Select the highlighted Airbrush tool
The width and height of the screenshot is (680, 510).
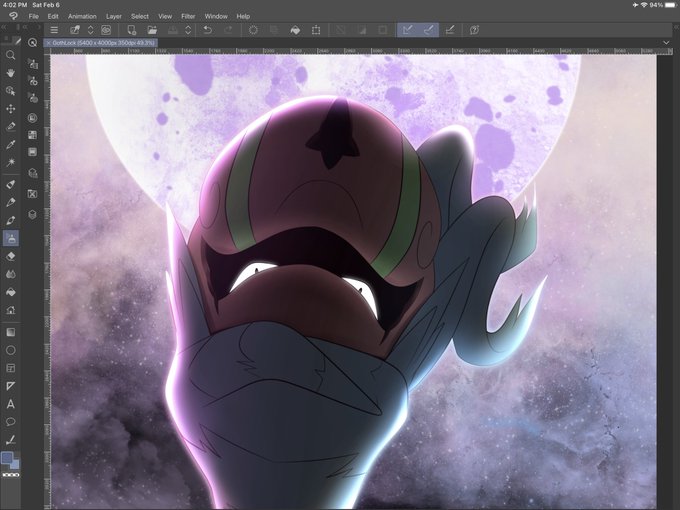click(10, 238)
